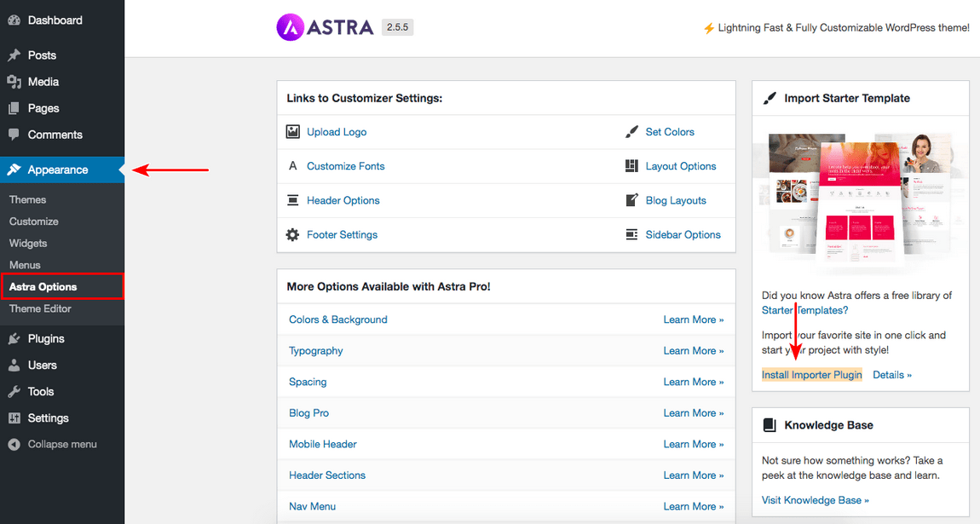Click the Sidebar Options icon
Image resolution: width=980 pixels, height=524 pixels.
631,235
